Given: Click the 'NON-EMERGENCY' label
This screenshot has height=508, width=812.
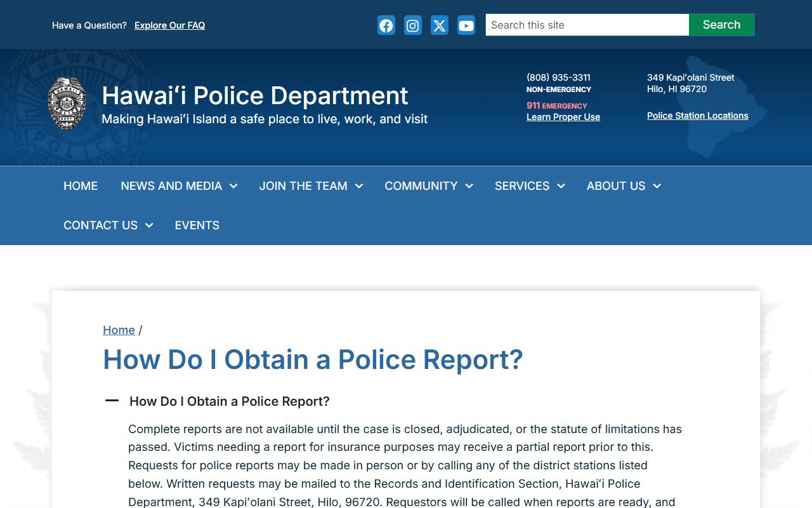Looking at the screenshot, I should (559, 90).
